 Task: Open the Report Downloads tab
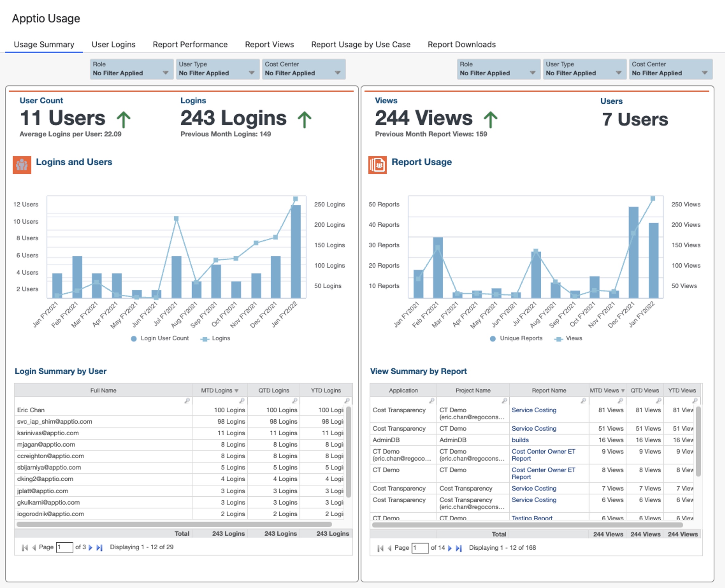pos(462,44)
